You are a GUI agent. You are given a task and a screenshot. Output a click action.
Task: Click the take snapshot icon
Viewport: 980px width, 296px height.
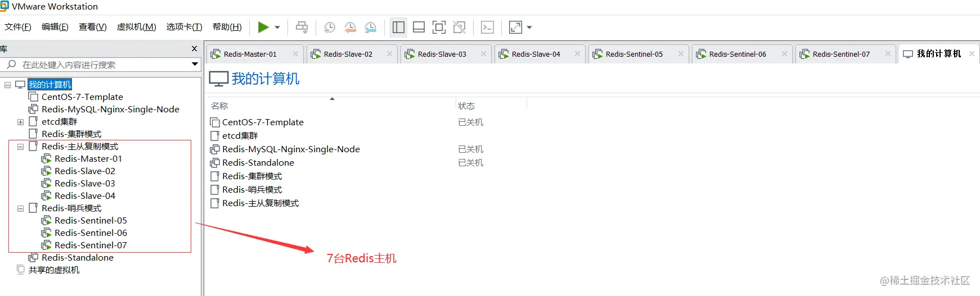click(x=330, y=27)
